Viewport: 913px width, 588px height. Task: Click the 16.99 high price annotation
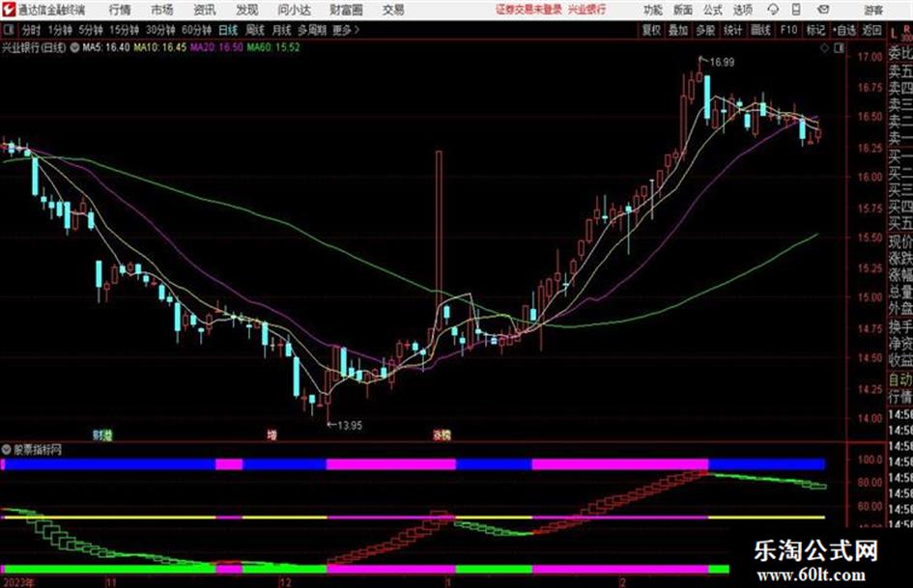[x=721, y=62]
